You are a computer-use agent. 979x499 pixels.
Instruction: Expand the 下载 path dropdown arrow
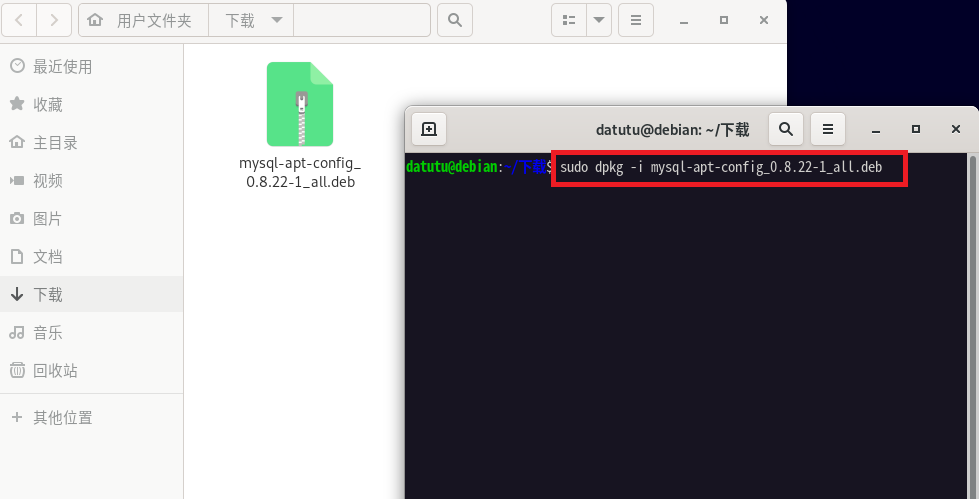pyautogui.click(x=277, y=20)
